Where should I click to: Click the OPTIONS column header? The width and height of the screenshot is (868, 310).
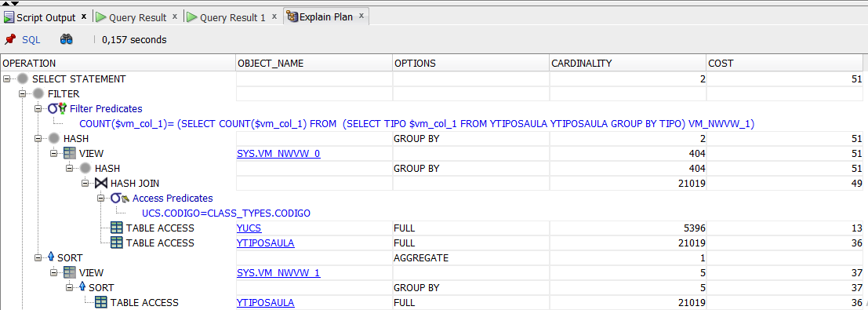click(x=470, y=64)
